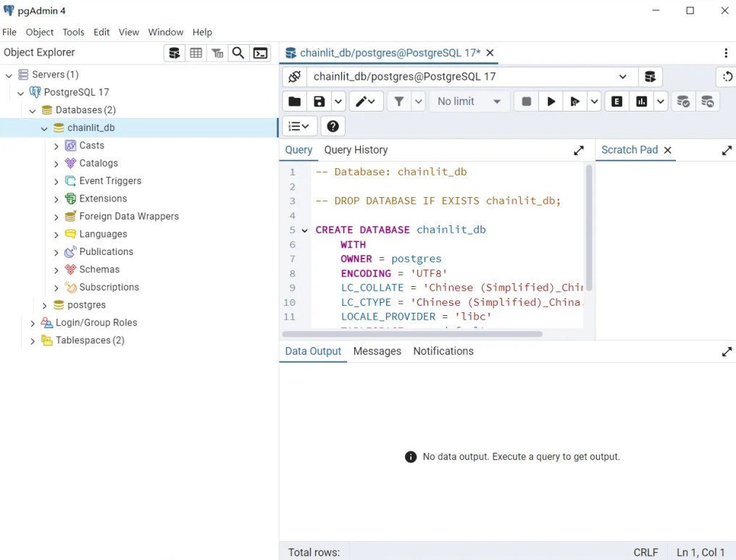The width and height of the screenshot is (736, 560).
Task: Expand the postgres database node
Action: tap(44, 306)
